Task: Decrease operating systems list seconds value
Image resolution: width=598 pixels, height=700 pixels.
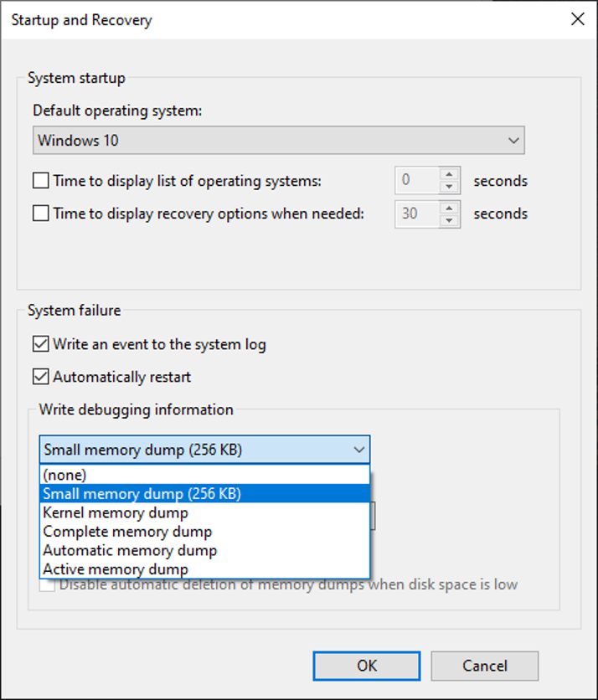Action: pyautogui.click(x=451, y=187)
